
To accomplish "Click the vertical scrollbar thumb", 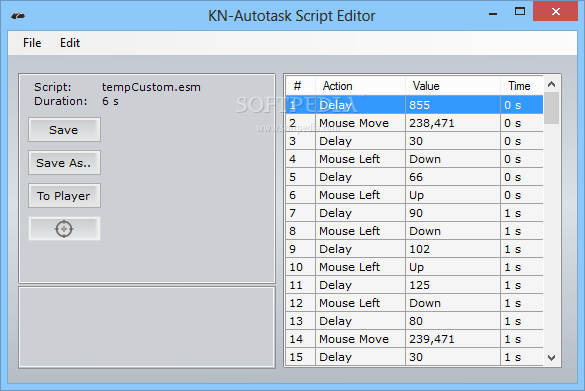I will (x=551, y=108).
